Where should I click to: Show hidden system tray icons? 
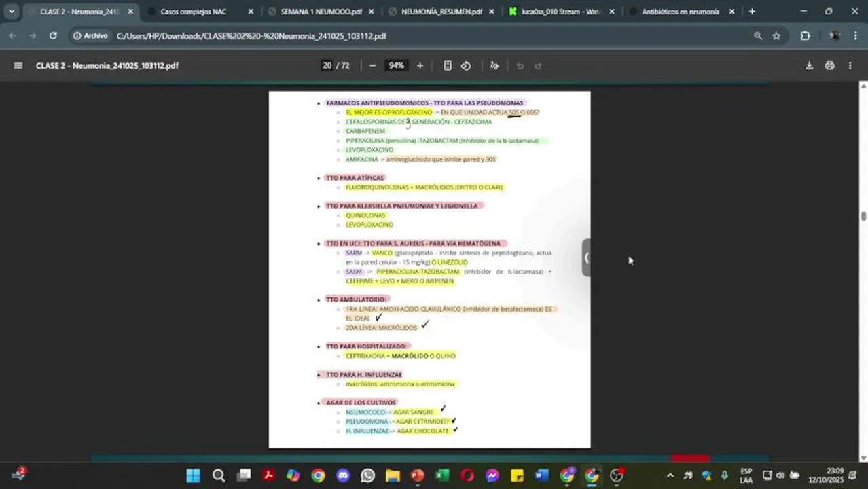click(x=670, y=475)
